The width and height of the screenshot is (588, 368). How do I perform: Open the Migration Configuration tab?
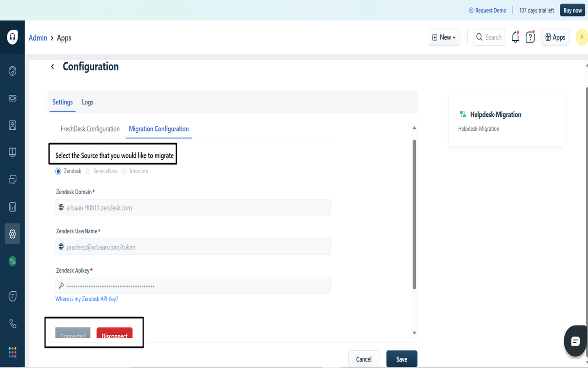click(159, 129)
